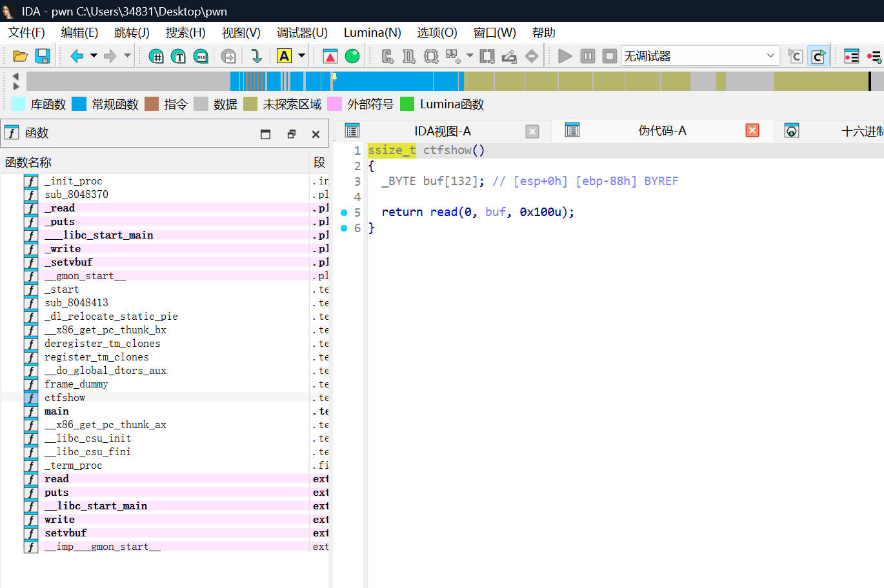
Task: Click the hash-grid round toolbar icon
Action: pos(156,56)
